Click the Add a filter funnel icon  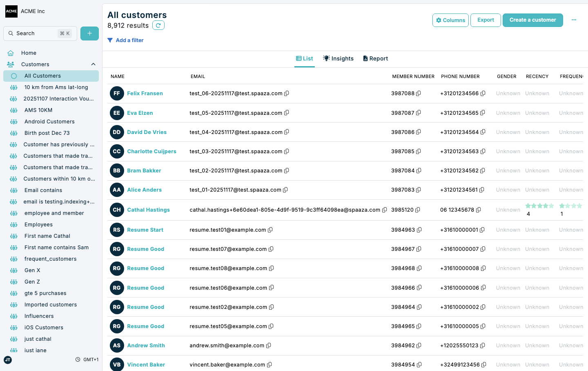(x=109, y=40)
